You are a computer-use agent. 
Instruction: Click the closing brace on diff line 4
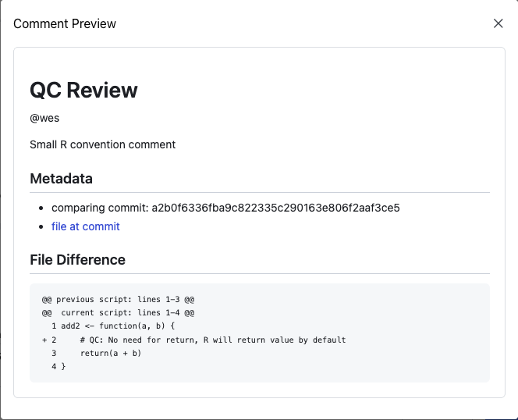coord(63,367)
